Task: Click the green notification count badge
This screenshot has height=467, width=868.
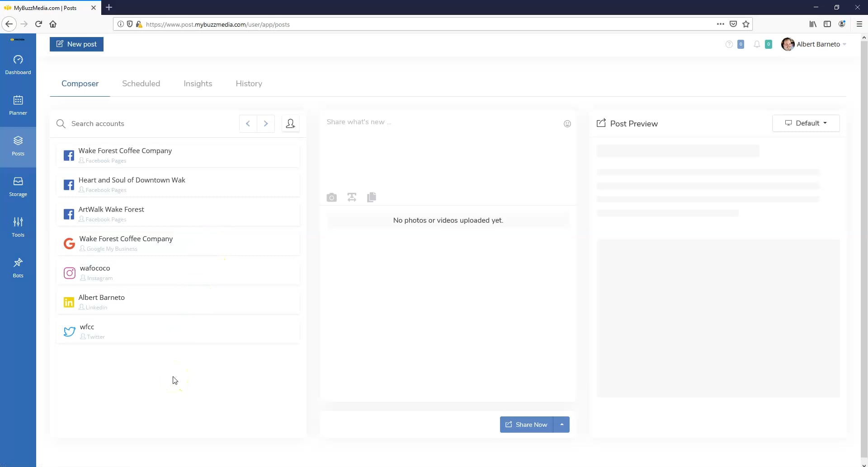Action: coord(768,44)
